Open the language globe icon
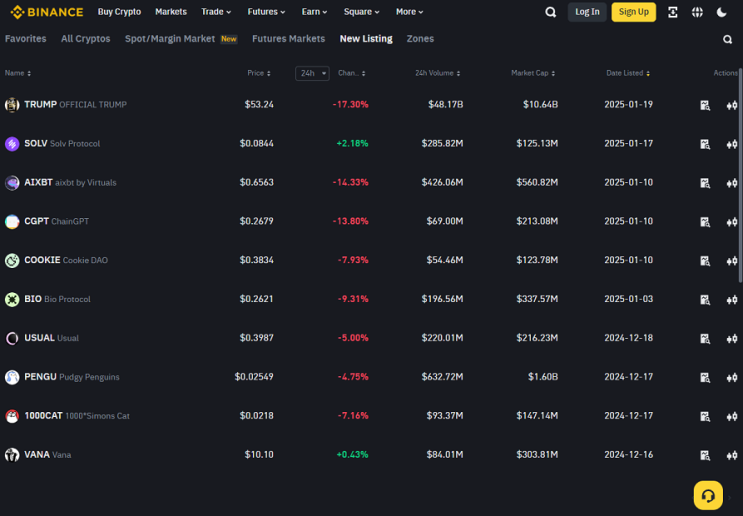Image resolution: width=743 pixels, height=516 pixels. (697, 12)
